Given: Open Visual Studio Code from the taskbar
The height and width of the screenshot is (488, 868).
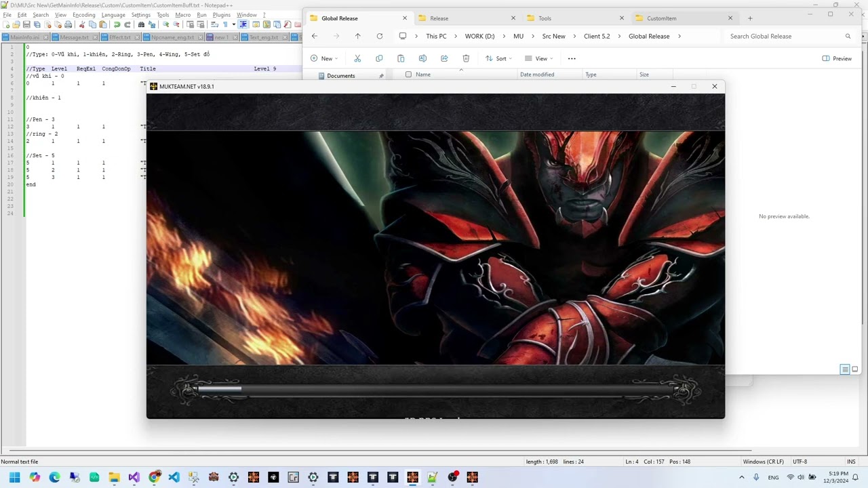Looking at the screenshot, I should [x=174, y=477].
